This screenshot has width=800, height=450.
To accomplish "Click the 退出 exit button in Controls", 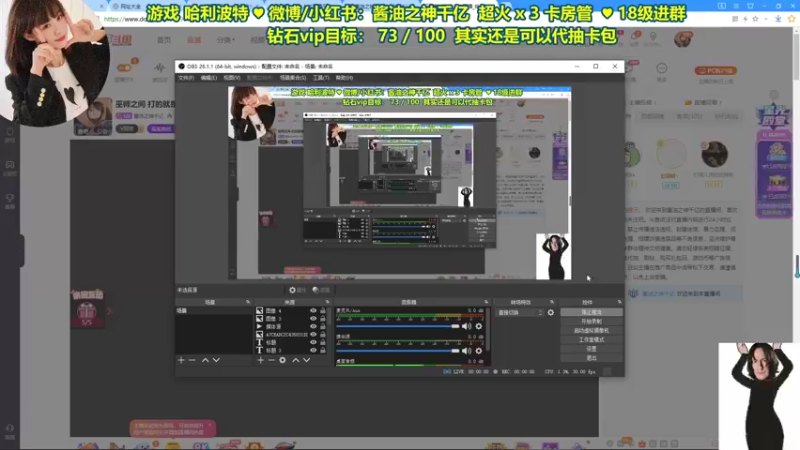I will pyautogui.click(x=591, y=358).
